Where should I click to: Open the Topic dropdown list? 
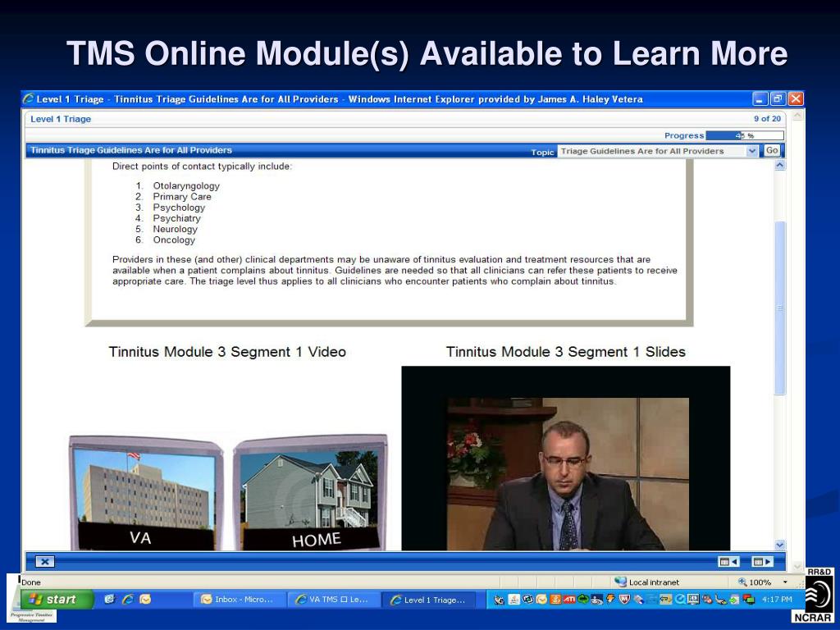[x=752, y=151]
